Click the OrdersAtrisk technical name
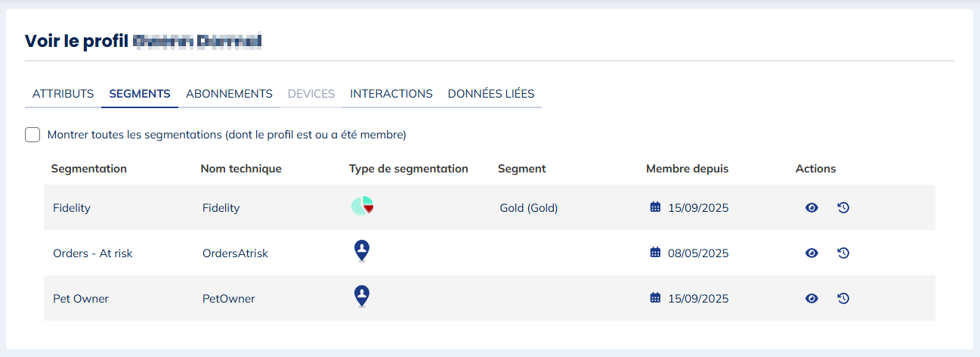Screen dimensions: 980x357 (236, 253)
